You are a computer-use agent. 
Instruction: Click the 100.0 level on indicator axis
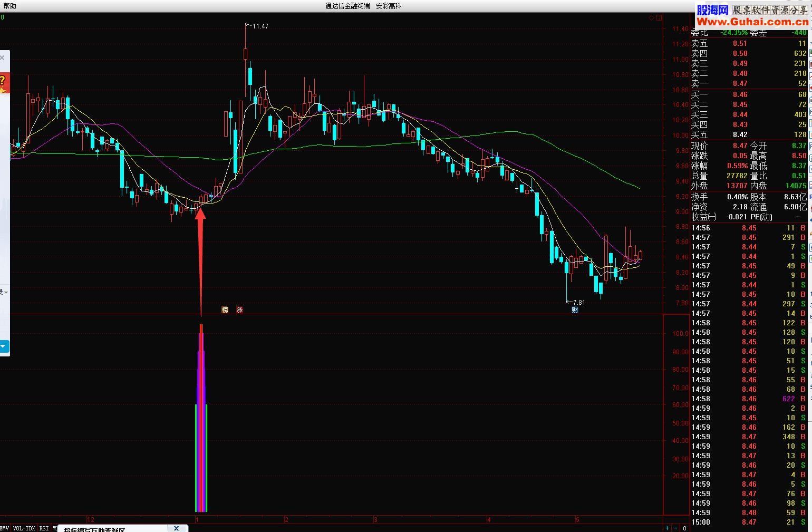click(x=680, y=334)
